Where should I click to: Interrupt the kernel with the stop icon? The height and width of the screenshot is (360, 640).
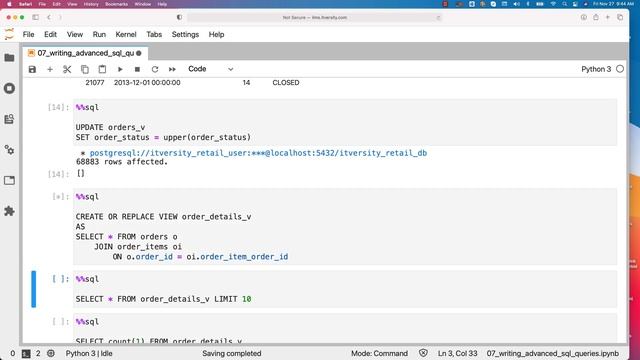(x=137, y=69)
